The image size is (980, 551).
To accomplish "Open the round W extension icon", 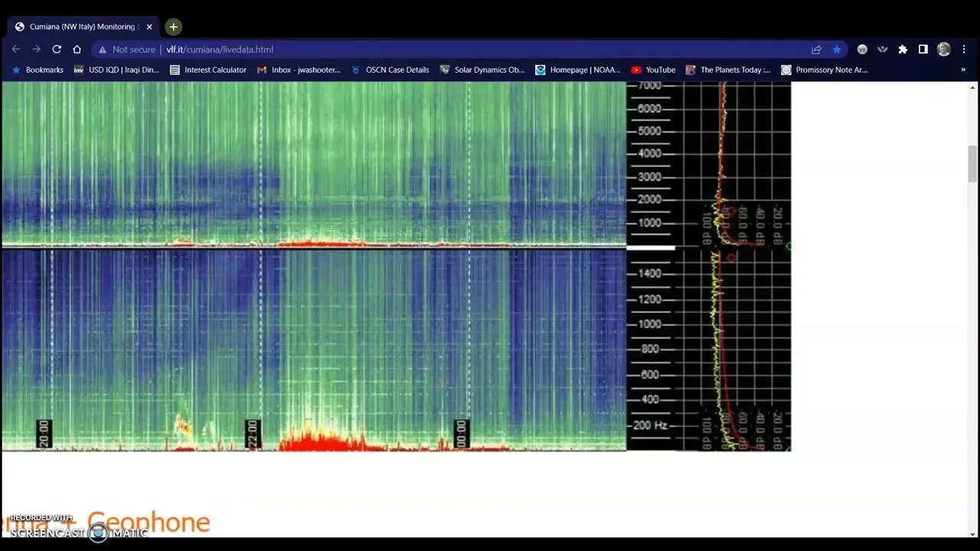I will point(862,49).
